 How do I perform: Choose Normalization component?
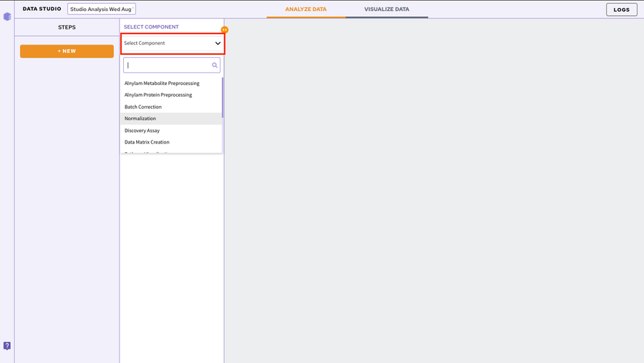(171, 119)
